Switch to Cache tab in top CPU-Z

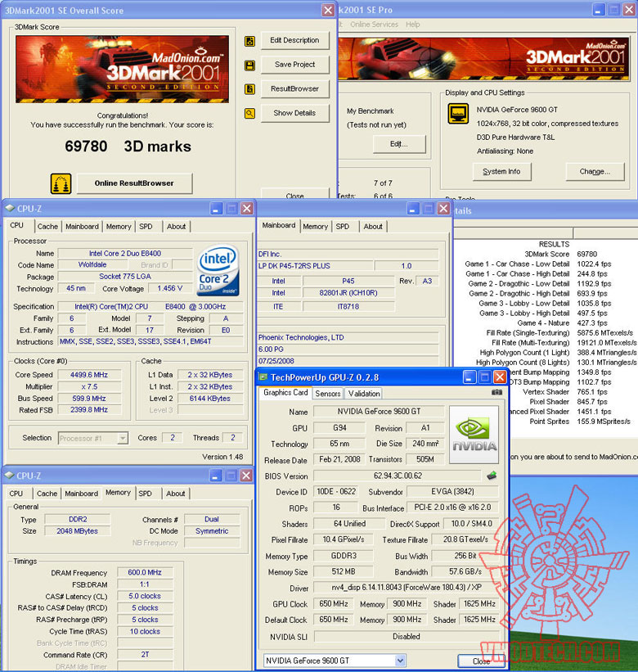pyautogui.click(x=47, y=226)
